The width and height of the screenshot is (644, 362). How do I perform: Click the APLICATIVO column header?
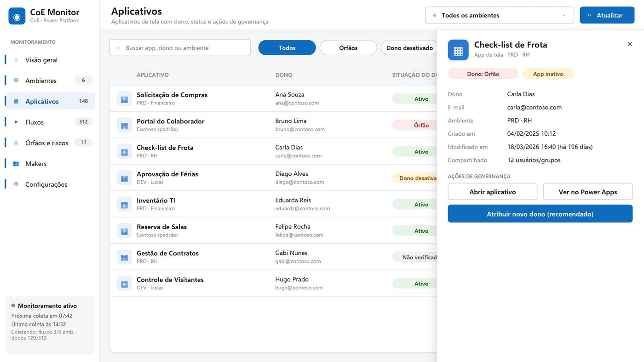153,75
